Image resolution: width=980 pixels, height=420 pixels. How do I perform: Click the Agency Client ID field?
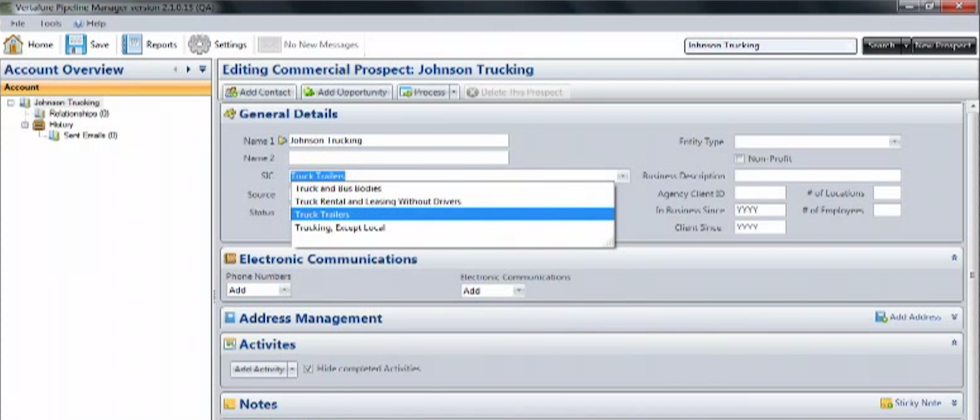click(760, 193)
